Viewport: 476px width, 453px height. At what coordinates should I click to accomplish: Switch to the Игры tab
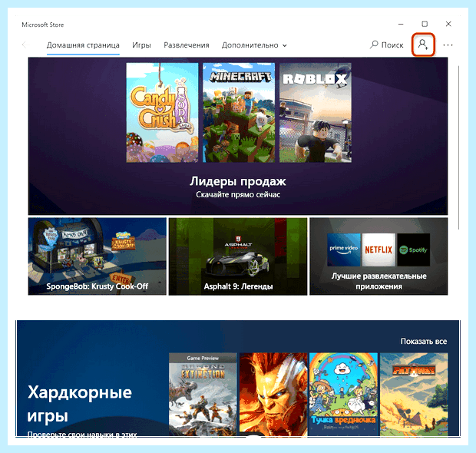click(x=141, y=45)
